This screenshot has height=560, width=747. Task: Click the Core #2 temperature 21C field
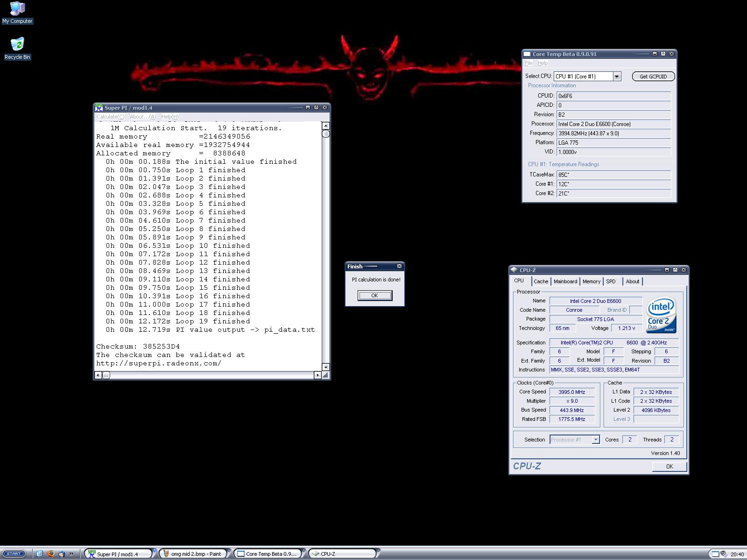(614, 193)
